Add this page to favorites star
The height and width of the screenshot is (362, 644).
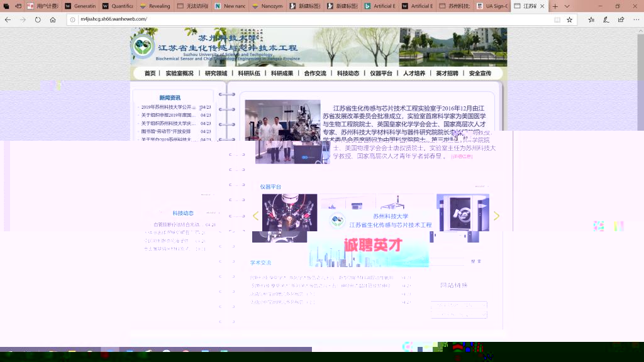pyautogui.click(x=570, y=19)
